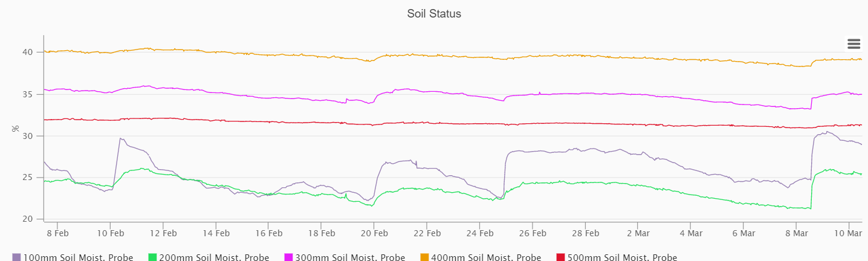Open the chart hamburger context menu
Viewport: 868px width, 261px height.
coord(853,43)
